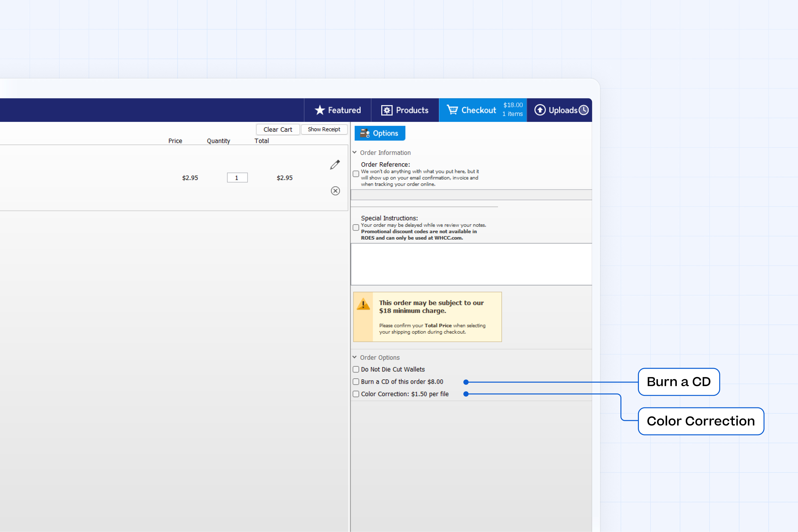Collapse the Order Options section
The width and height of the screenshot is (798, 532).
pyautogui.click(x=355, y=357)
